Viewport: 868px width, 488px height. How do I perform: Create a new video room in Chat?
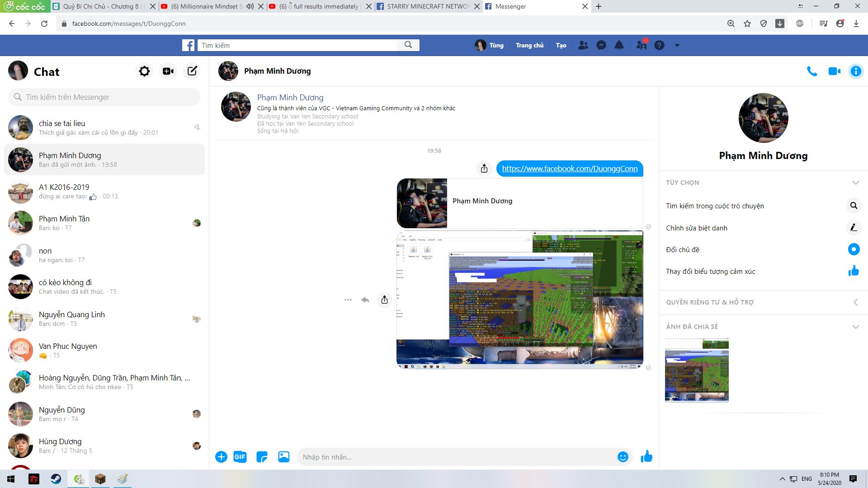[168, 71]
